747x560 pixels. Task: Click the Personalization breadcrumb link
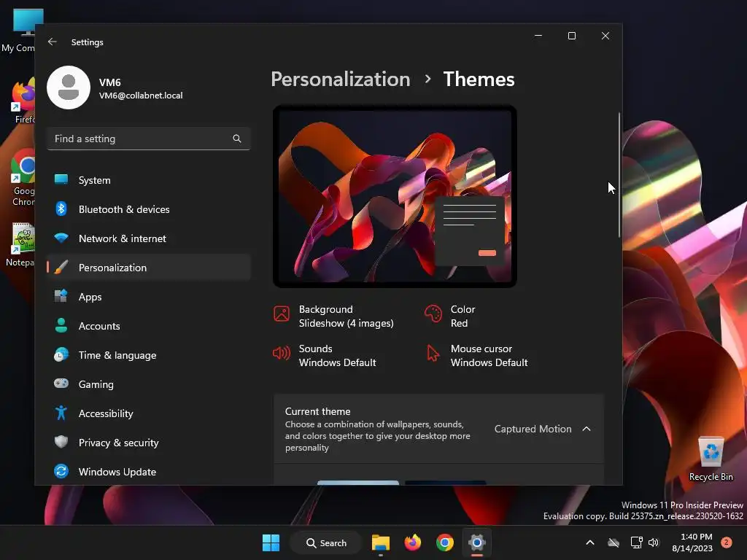coord(341,79)
